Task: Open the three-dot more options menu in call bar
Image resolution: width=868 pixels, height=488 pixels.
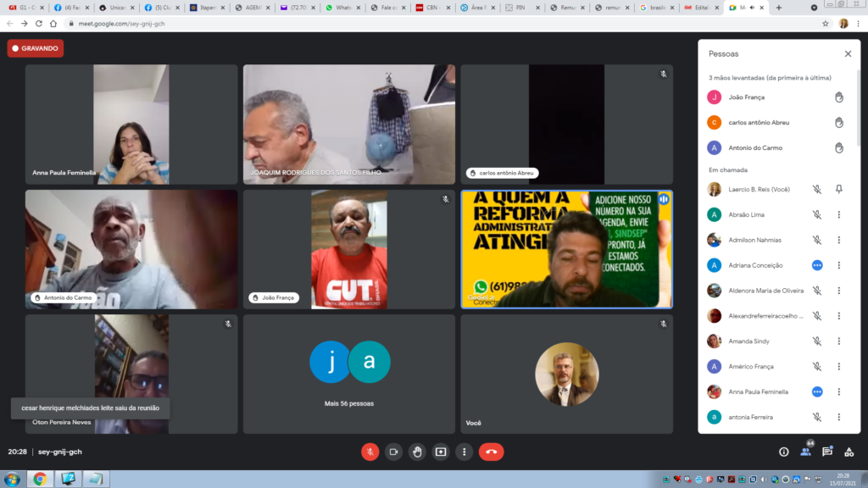Action: (464, 452)
